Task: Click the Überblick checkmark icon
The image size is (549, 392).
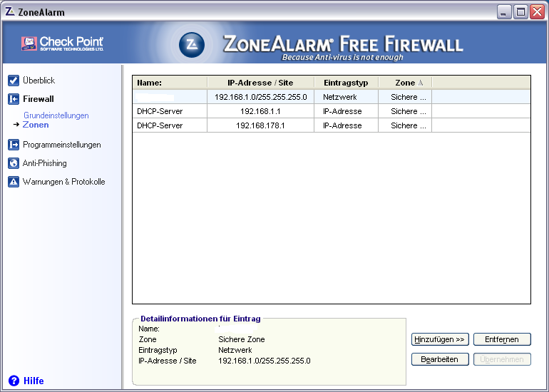Action: [x=14, y=81]
